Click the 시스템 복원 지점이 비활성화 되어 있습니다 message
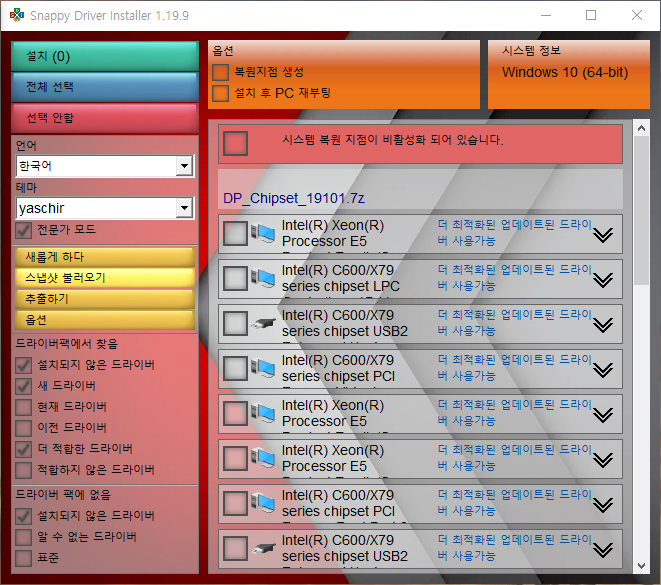This screenshot has width=661, height=585. point(392,140)
